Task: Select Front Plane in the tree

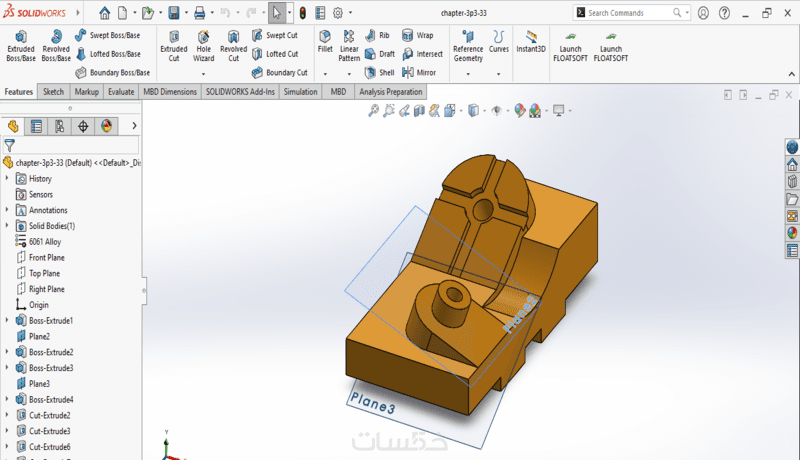Action: [40, 258]
